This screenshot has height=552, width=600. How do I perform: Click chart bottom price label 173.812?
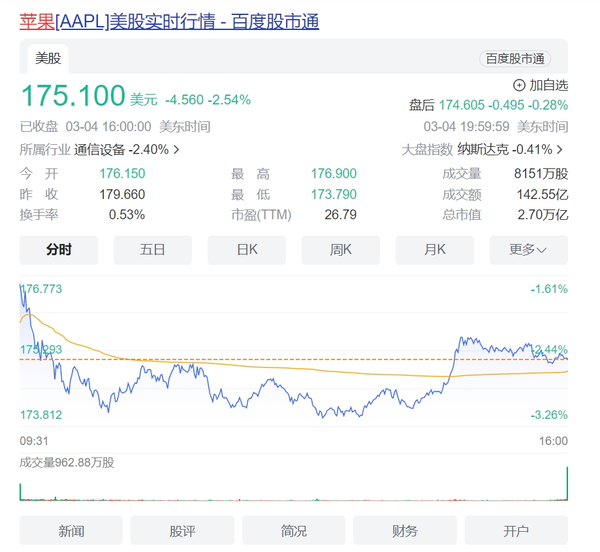tap(41, 415)
